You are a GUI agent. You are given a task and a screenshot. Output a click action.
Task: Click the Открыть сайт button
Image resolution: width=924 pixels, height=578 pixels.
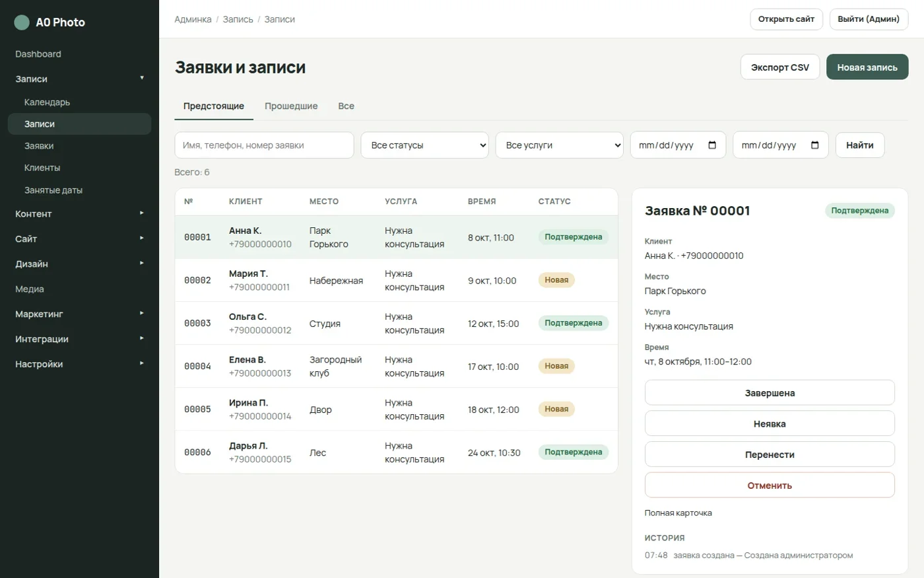click(786, 19)
